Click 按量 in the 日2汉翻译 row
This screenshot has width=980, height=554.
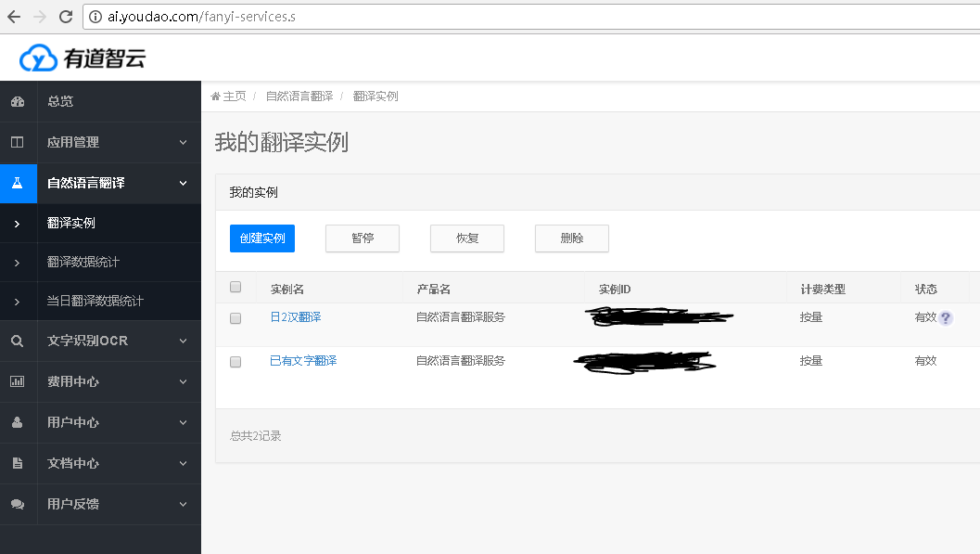tap(811, 317)
